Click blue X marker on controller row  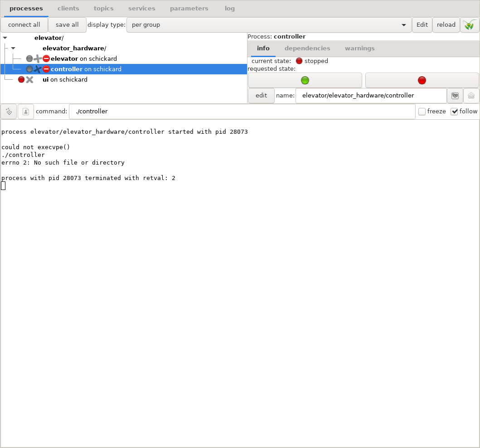(38, 69)
